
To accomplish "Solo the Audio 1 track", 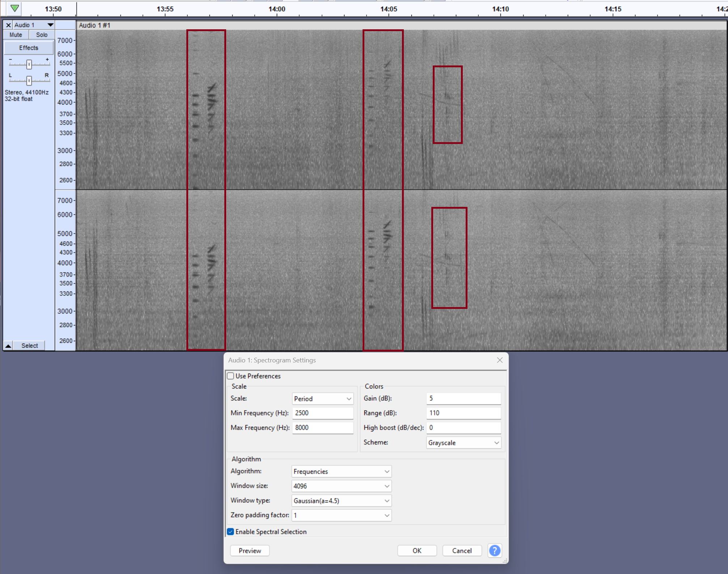I will tap(42, 35).
